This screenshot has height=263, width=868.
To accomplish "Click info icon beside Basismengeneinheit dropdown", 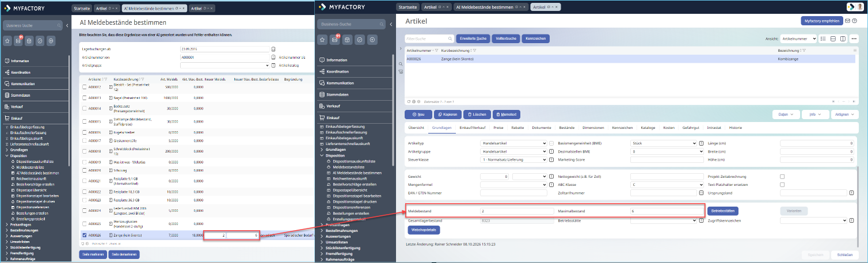I will point(702,143).
